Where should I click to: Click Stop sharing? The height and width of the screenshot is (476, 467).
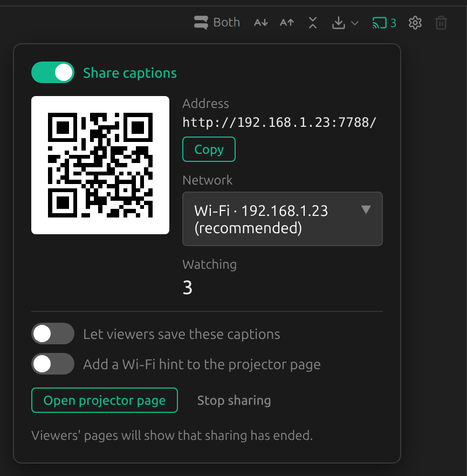coord(234,400)
